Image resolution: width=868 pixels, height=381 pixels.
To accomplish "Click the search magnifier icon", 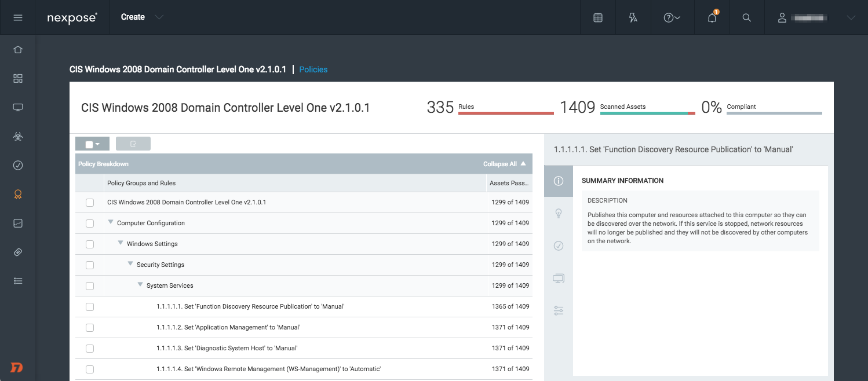I will [746, 17].
